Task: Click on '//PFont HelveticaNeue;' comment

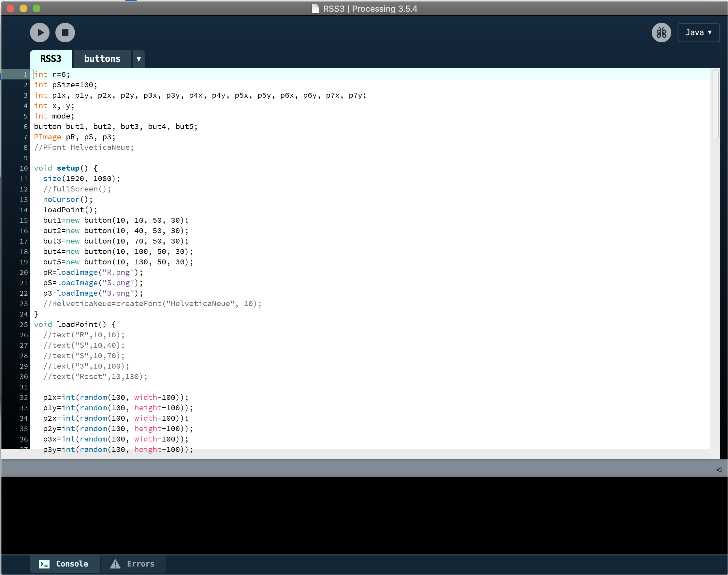Action: (84, 147)
